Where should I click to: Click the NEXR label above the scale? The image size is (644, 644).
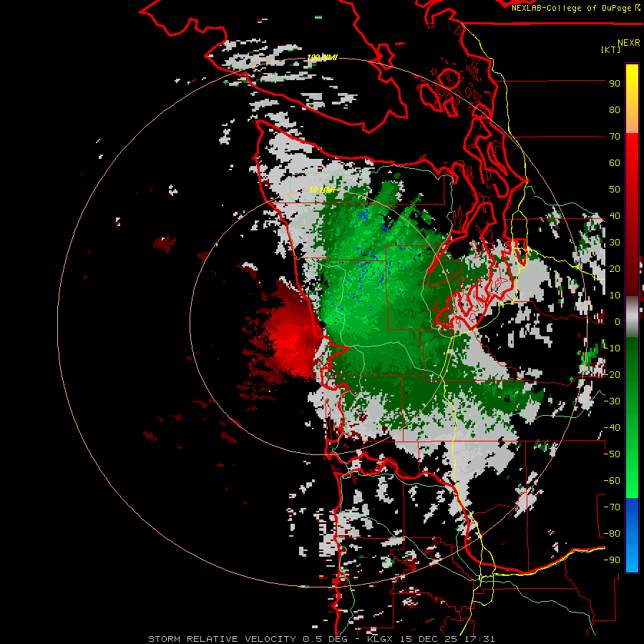coord(629,43)
